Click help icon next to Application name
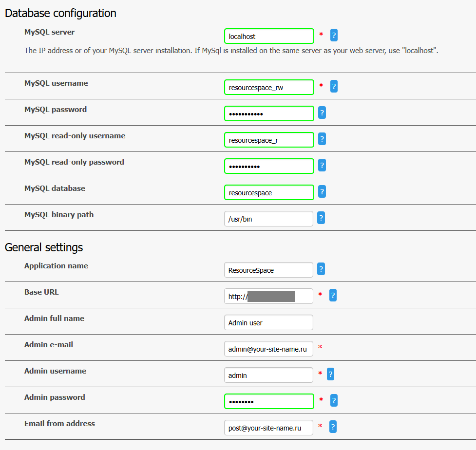476x450 pixels. 321,269
